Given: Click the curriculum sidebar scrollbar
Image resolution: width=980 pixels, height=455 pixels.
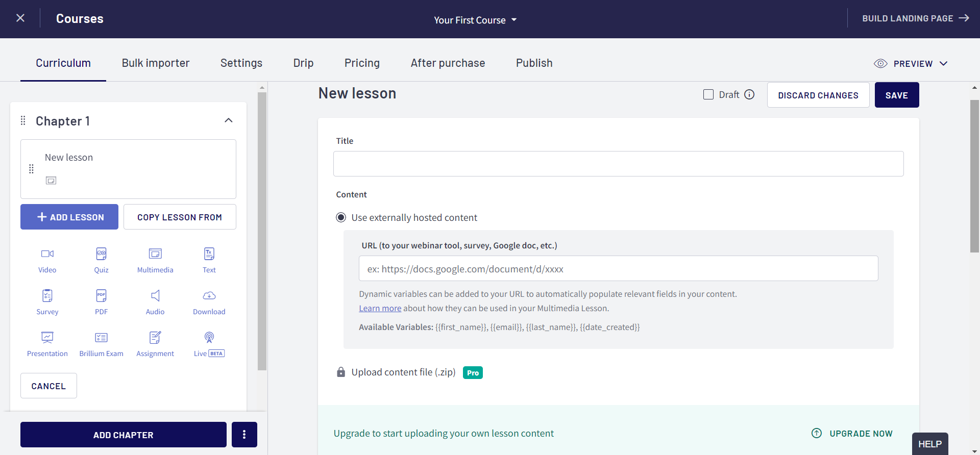Looking at the screenshot, I should point(262,230).
